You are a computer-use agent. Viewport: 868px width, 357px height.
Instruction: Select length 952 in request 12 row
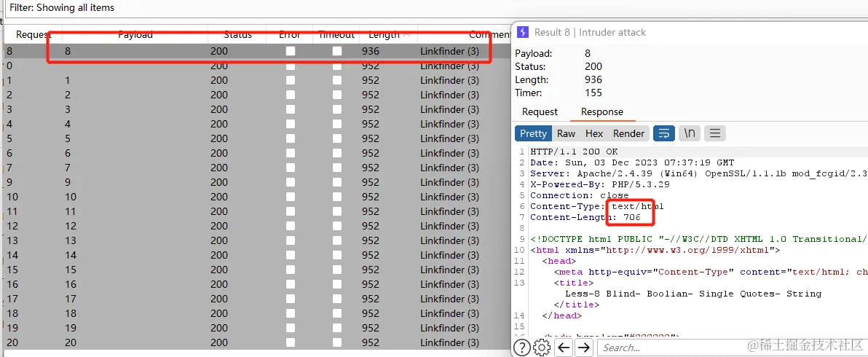[371, 226]
